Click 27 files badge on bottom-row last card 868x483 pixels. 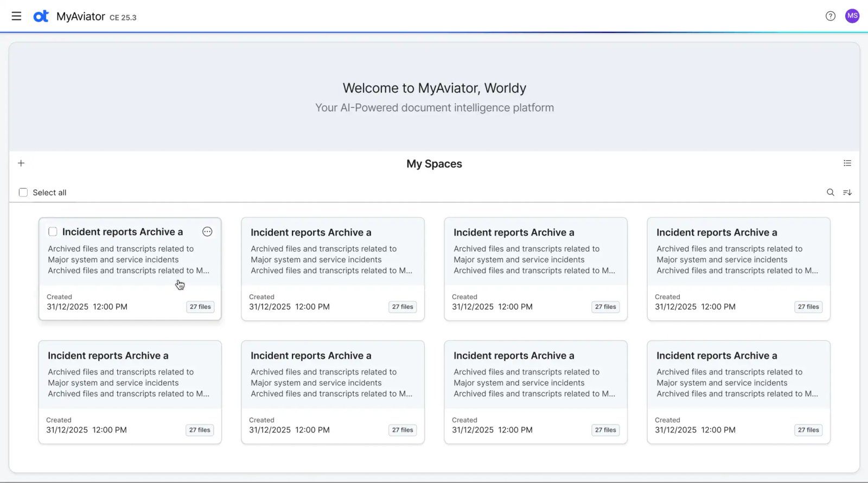[x=808, y=430]
